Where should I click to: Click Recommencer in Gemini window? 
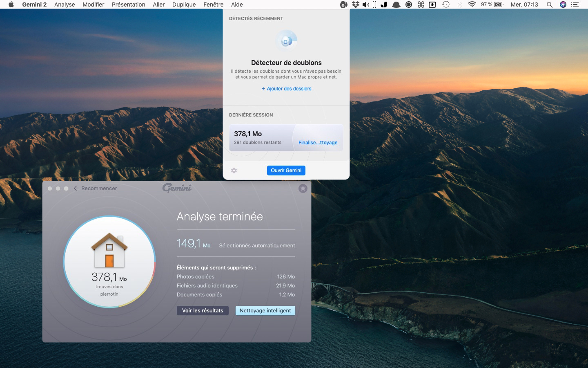99,188
